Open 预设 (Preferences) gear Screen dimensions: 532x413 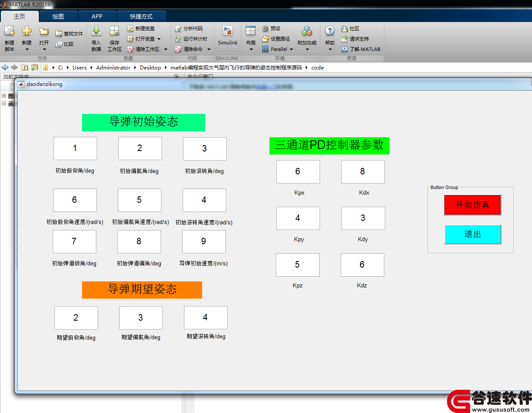tap(272, 28)
